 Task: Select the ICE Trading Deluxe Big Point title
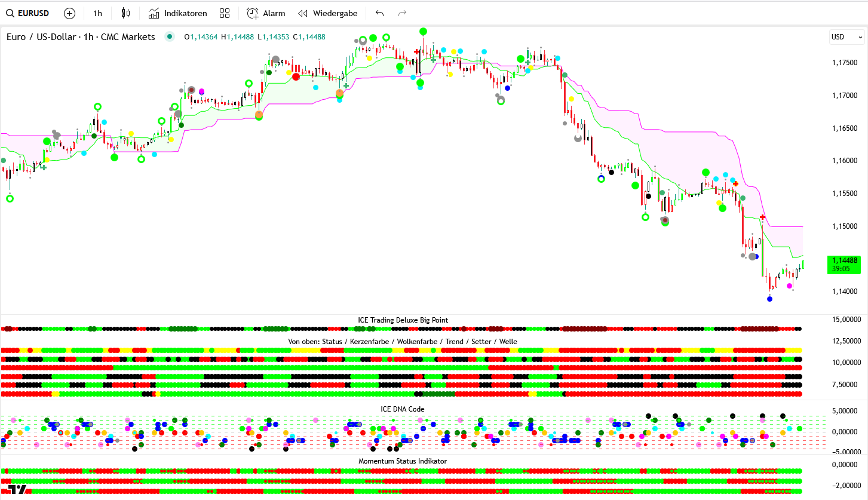coord(403,320)
